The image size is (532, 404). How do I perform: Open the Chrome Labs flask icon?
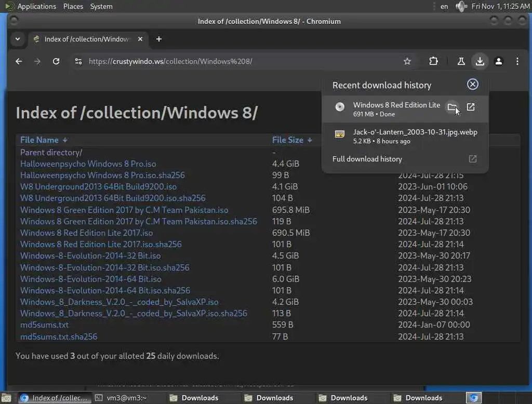point(461,61)
